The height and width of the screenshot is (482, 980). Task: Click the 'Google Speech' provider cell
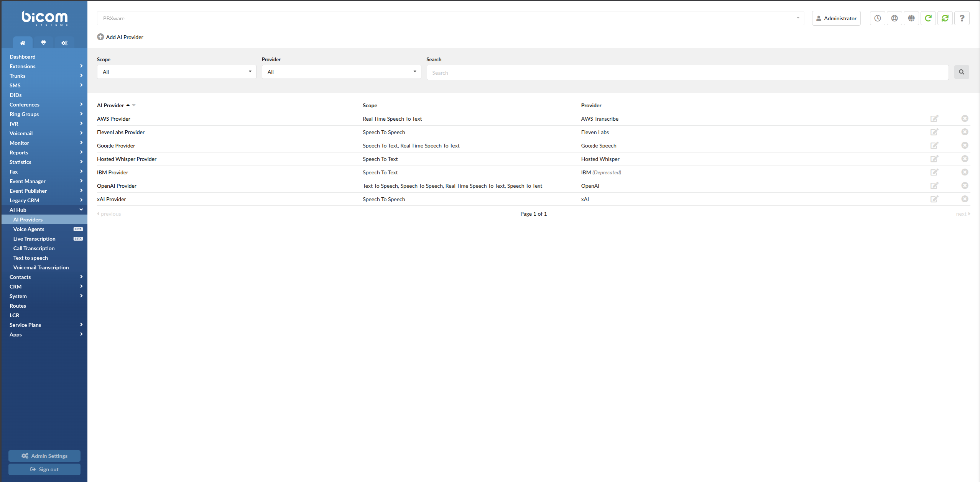(599, 146)
